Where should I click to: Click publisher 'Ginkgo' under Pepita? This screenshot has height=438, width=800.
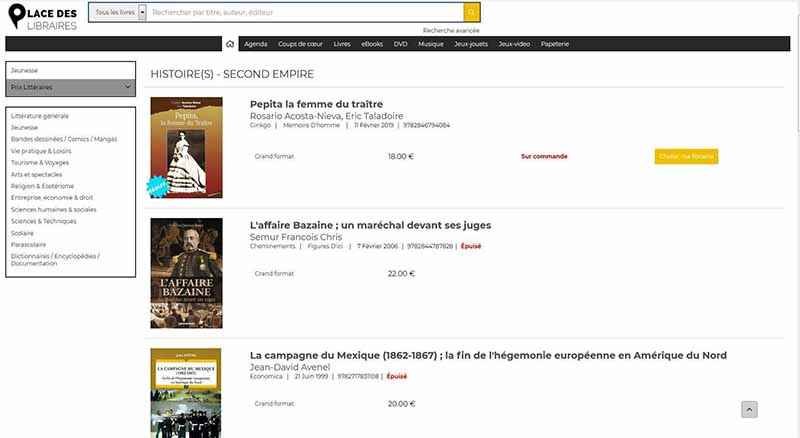point(260,125)
